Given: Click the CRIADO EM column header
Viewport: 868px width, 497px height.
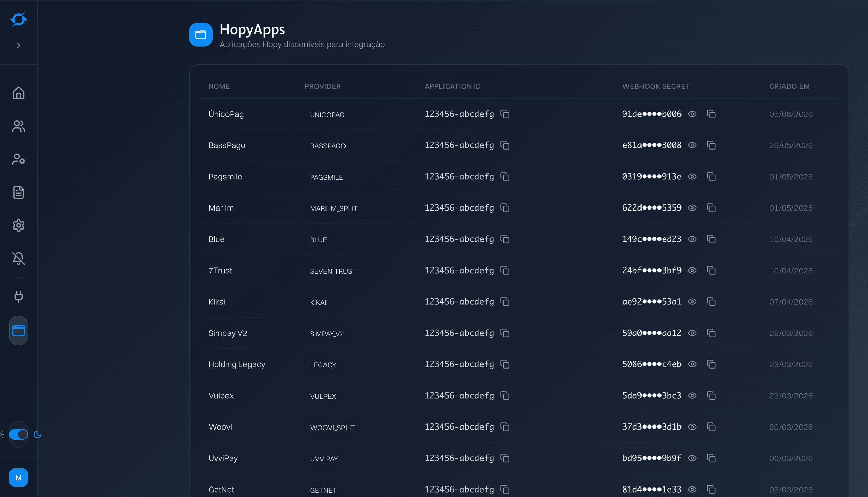Looking at the screenshot, I should pos(789,86).
